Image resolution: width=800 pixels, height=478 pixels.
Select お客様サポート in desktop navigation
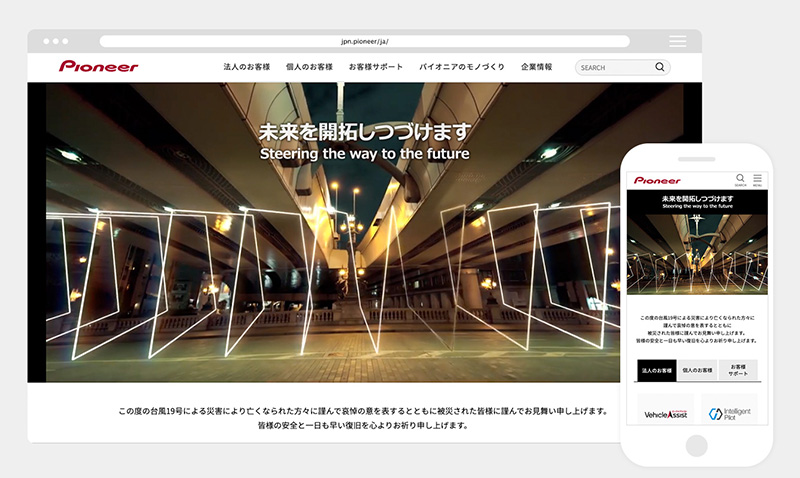[x=376, y=67]
